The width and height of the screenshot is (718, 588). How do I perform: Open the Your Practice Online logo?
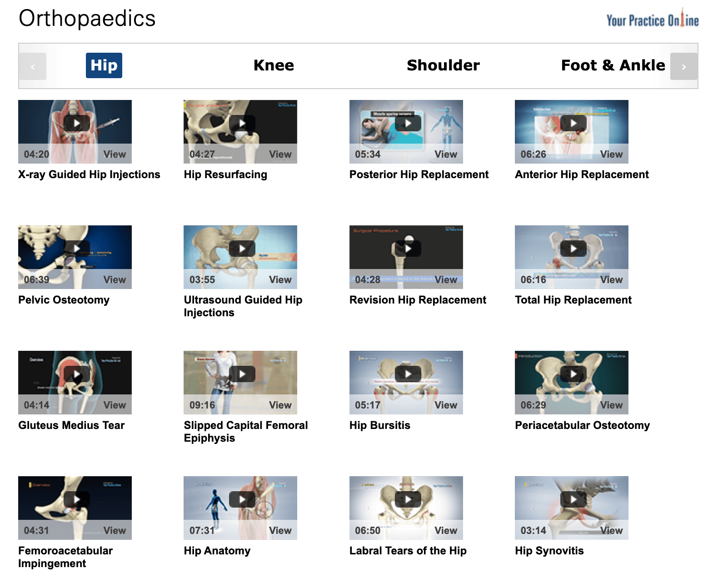pyautogui.click(x=653, y=19)
